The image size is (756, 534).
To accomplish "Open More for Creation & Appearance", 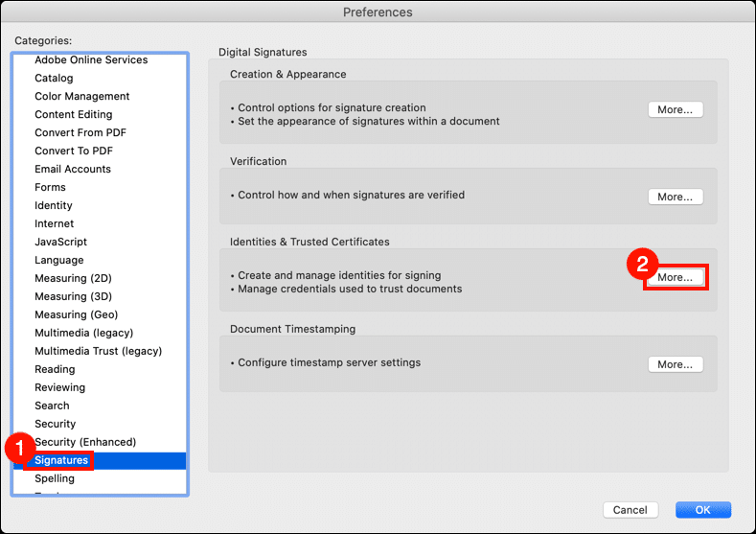I will click(675, 110).
